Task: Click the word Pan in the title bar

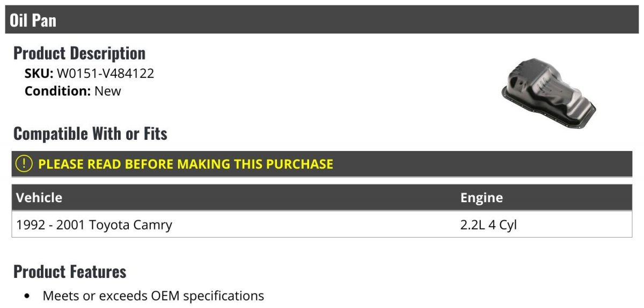Action: [x=45, y=20]
